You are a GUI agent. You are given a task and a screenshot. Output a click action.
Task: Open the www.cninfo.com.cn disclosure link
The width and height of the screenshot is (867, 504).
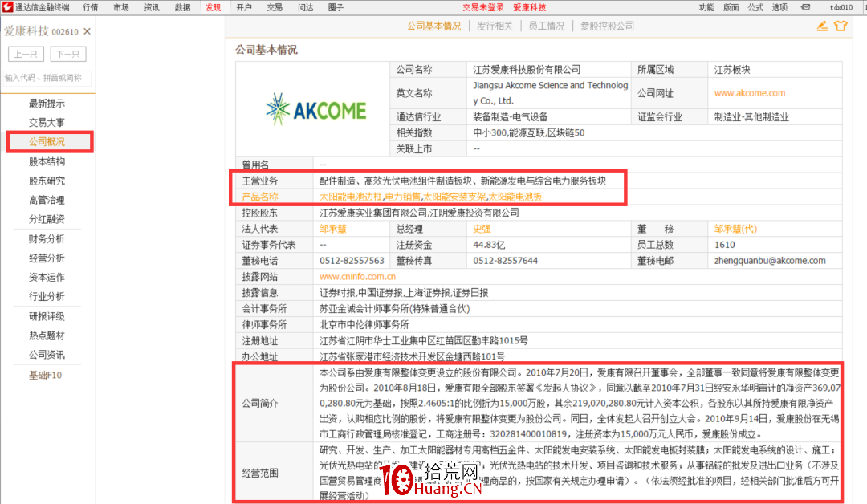pyautogui.click(x=358, y=276)
